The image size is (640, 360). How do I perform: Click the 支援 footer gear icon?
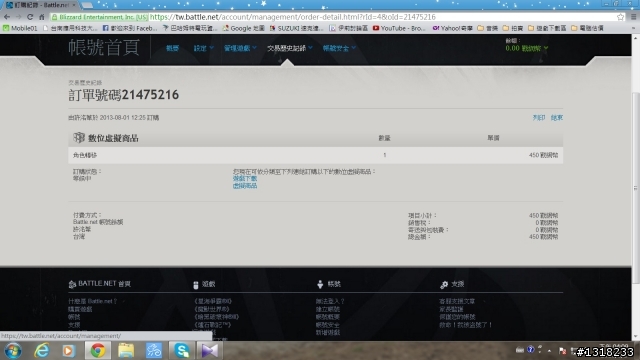click(x=444, y=284)
